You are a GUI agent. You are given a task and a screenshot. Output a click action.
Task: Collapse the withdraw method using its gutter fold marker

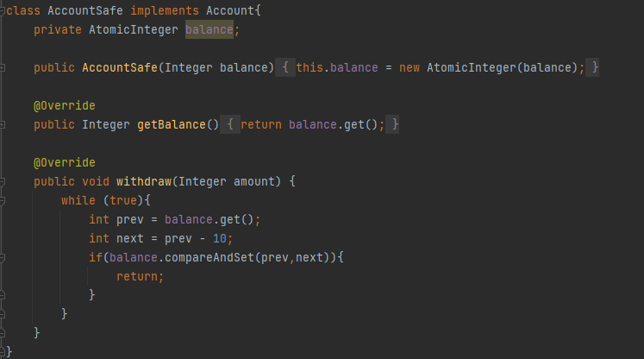(2, 181)
